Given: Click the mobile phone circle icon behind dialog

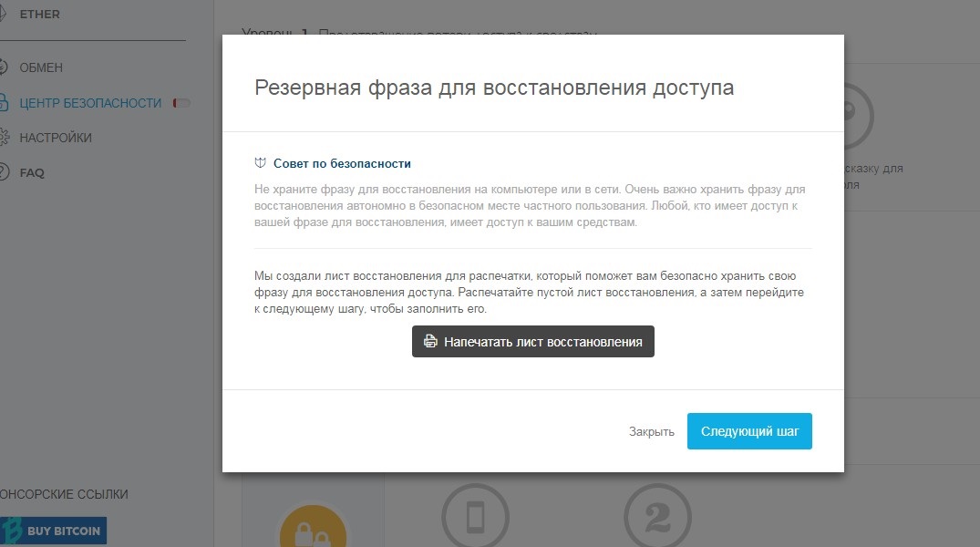Looking at the screenshot, I should click(x=476, y=516).
